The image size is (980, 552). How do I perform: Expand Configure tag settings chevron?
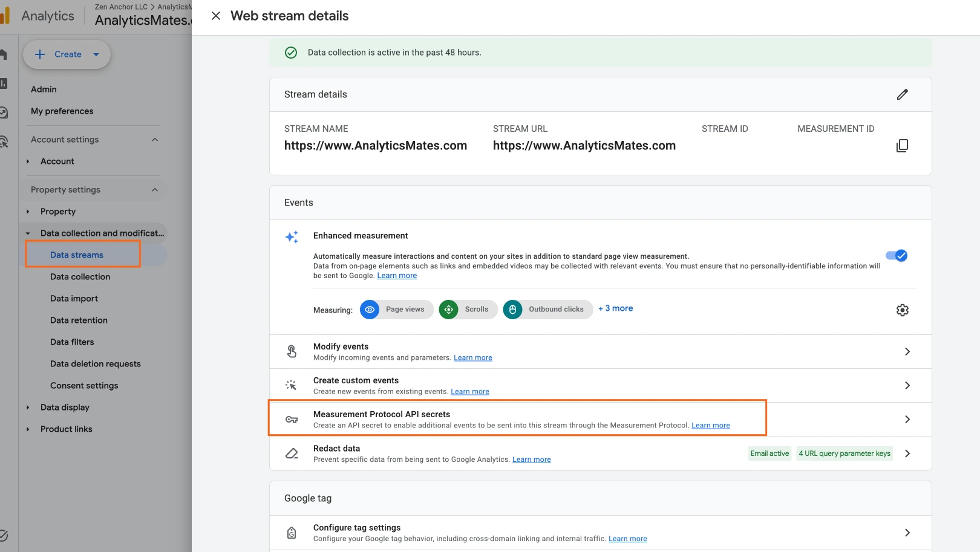pyautogui.click(x=907, y=533)
